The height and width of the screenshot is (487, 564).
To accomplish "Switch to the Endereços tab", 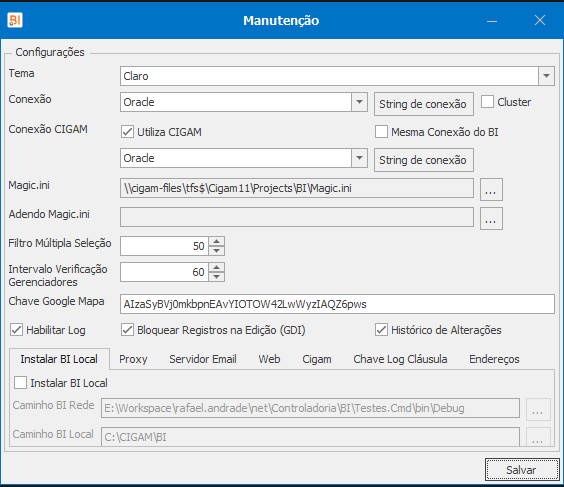I will [x=494, y=359].
